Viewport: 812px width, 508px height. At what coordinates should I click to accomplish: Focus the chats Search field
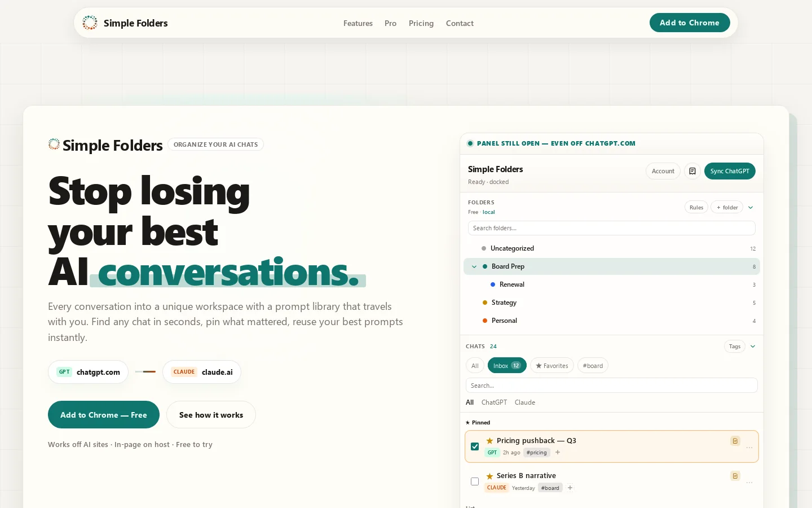tap(611, 386)
